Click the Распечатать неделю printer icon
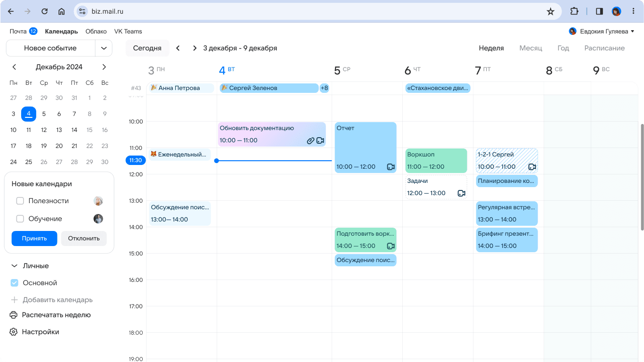 tap(14, 315)
